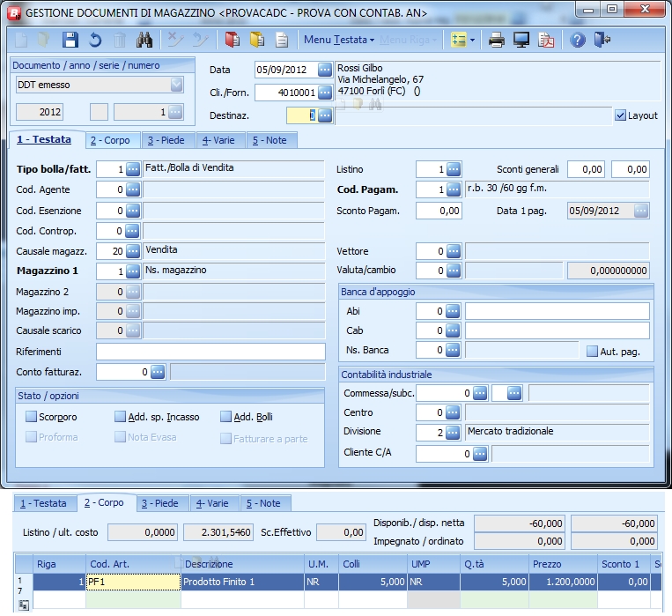Click the PDF export icon
The image size is (672, 616).
point(546,40)
